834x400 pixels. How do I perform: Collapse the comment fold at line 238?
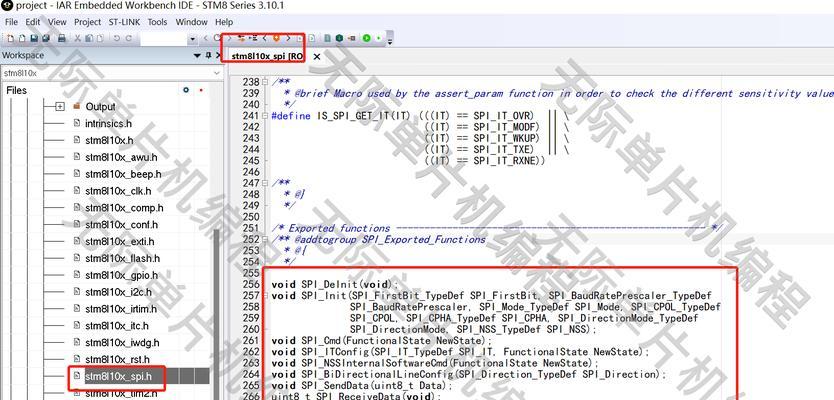[x=265, y=82]
